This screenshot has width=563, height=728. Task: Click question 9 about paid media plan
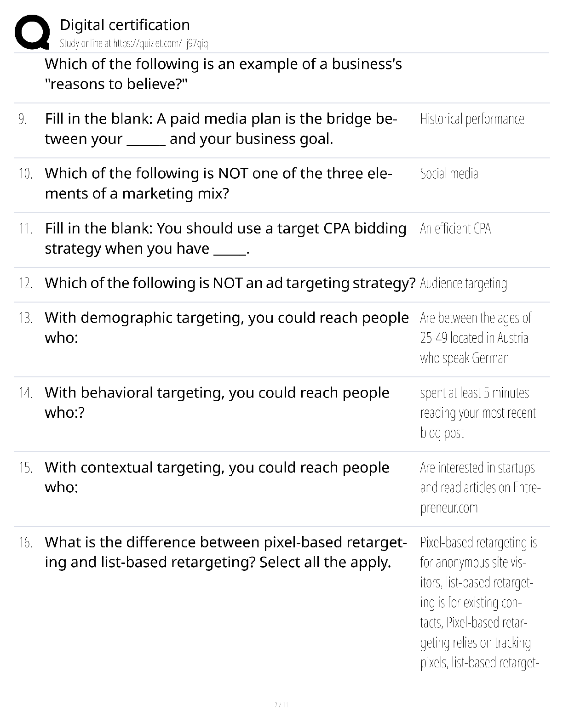[221, 129]
